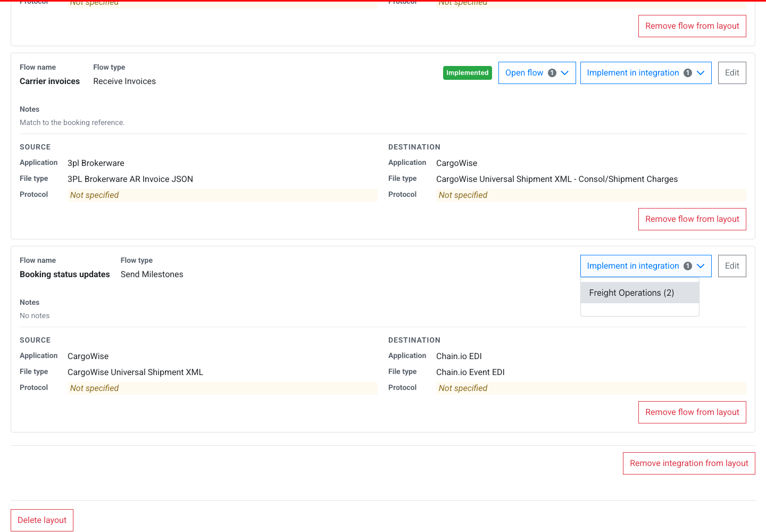Open the Carrier invoices 'Open flow' dropdown
766x532 pixels.
point(537,73)
